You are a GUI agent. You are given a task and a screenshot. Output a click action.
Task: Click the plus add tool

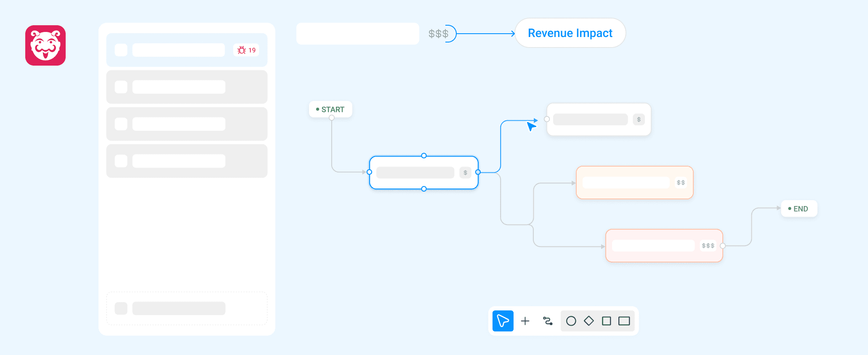[525, 321]
